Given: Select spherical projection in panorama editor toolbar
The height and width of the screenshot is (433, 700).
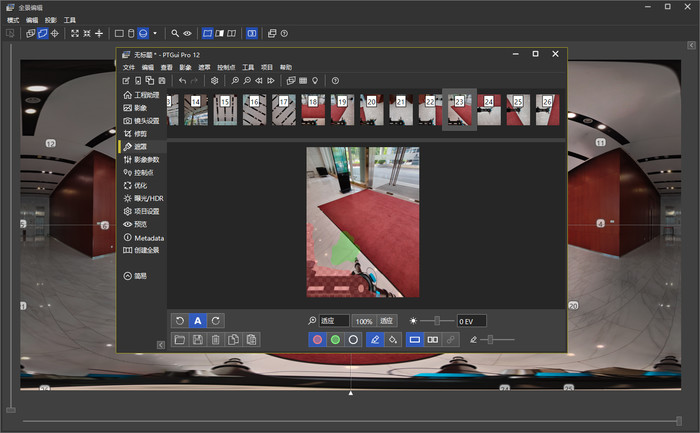Looking at the screenshot, I should click(143, 33).
